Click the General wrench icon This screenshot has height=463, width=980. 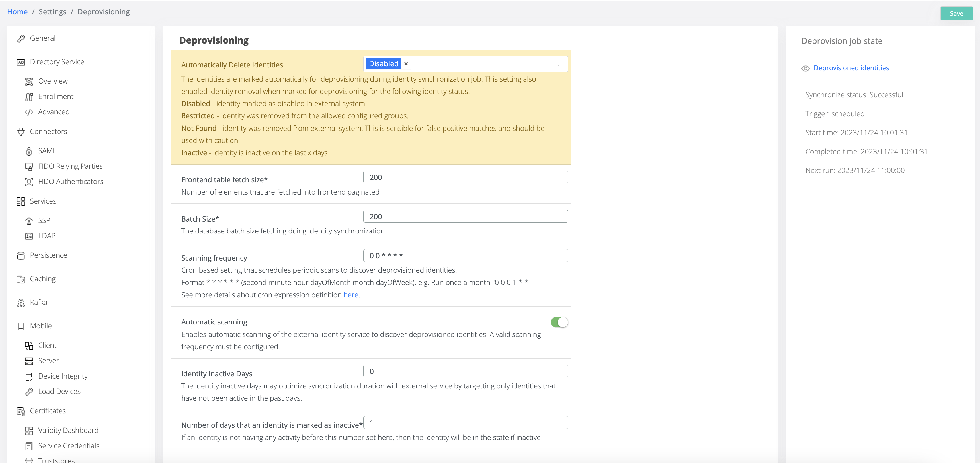(x=21, y=38)
